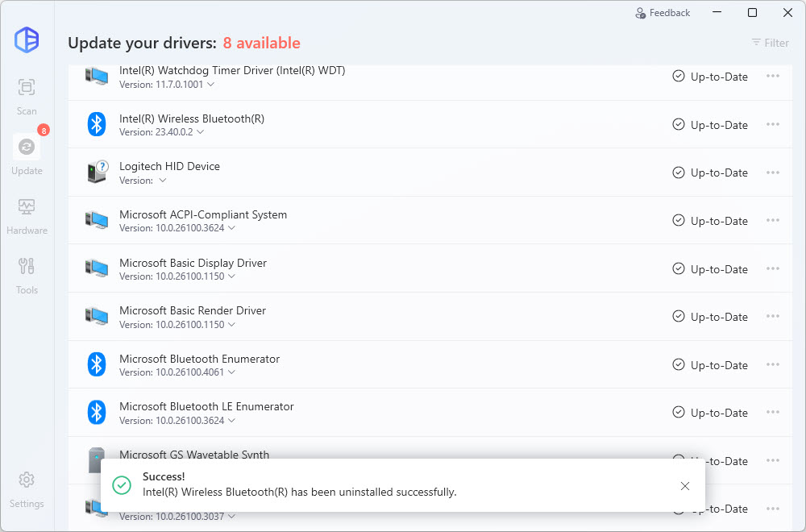Screen dimensions: 806x532
Task: Click the Bluetooth icon for Microsoft Bluetooth LE Enumerator
Action: tap(97, 413)
